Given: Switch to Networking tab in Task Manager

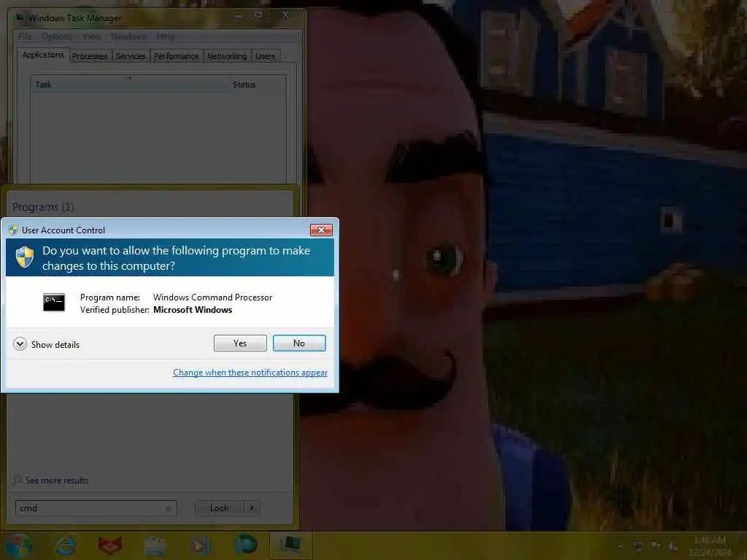Looking at the screenshot, I should 228,56.
